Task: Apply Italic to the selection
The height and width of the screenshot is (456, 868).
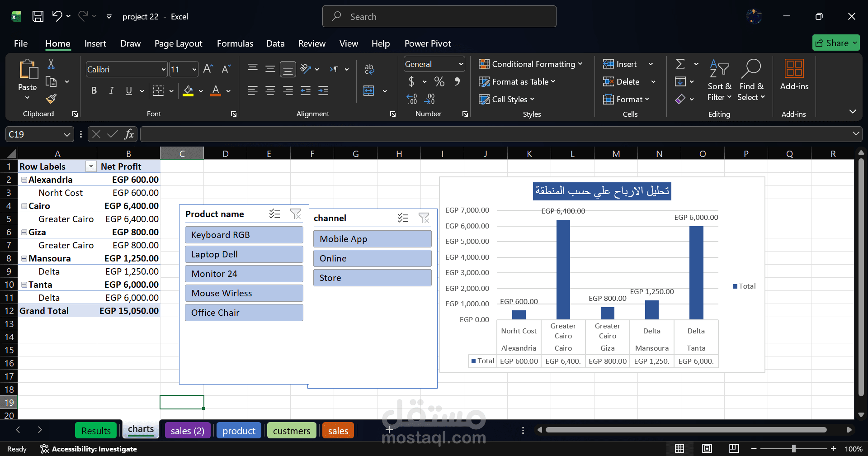Action: [x=111, y=90]
